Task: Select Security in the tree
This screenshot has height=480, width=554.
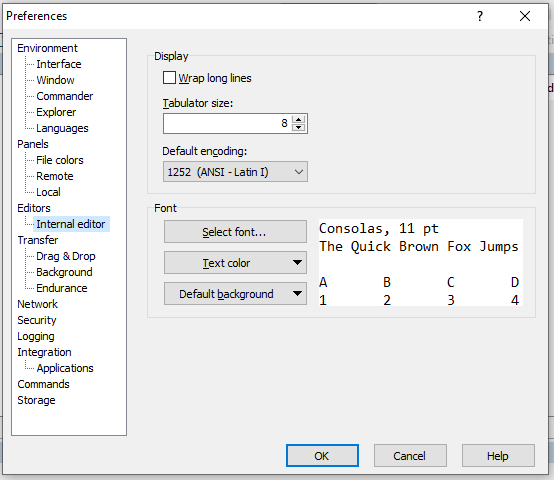Action: click(37, 320)
